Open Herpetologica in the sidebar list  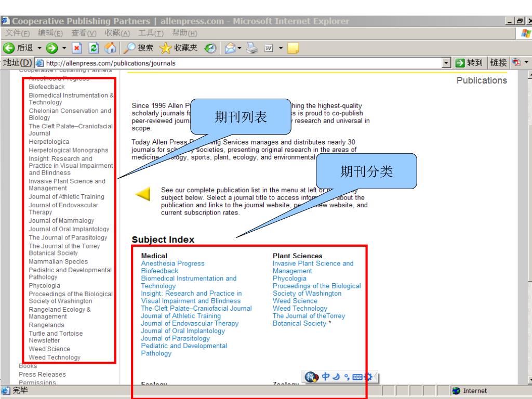(x=49, y=142)
